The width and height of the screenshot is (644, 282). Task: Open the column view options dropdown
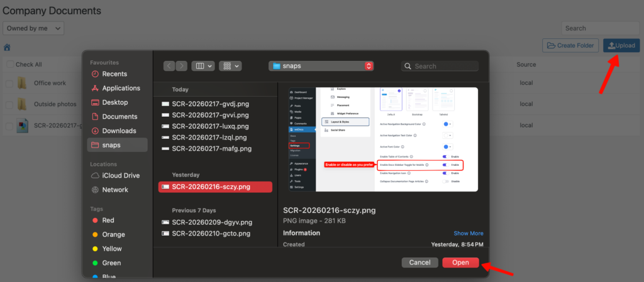[x=203, y=66]
